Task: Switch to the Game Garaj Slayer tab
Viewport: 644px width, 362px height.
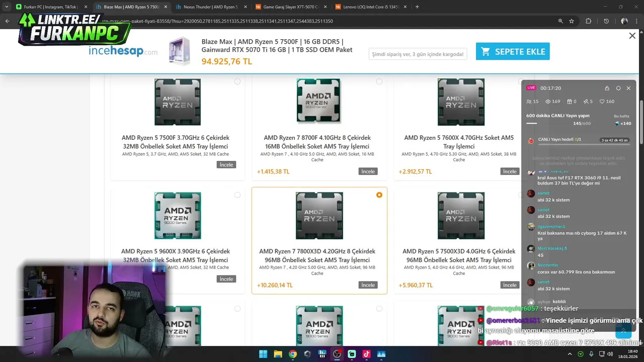Action: pyautogui.click(x=291, y=7)
